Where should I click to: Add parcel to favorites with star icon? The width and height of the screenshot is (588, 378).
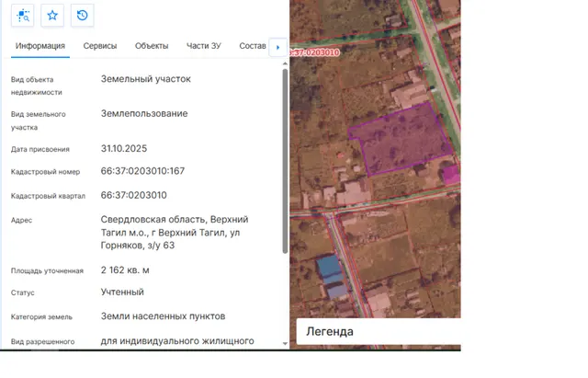[52, 16]
